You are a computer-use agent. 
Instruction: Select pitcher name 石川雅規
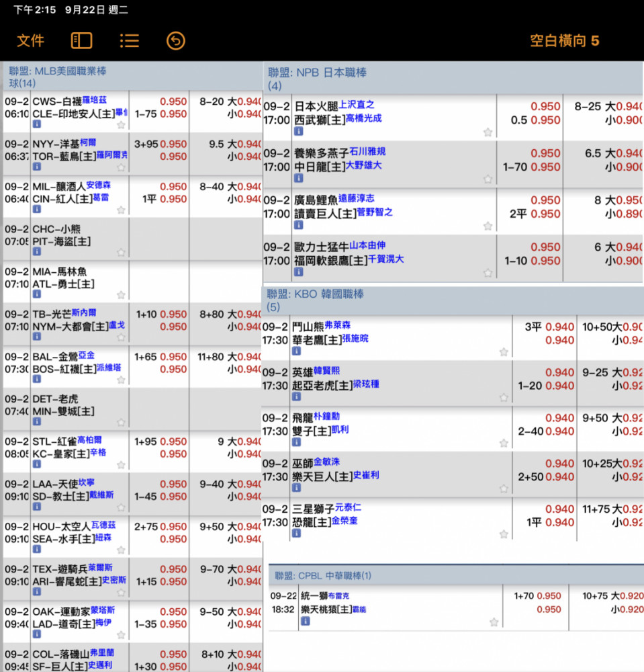tap(367, 151)
